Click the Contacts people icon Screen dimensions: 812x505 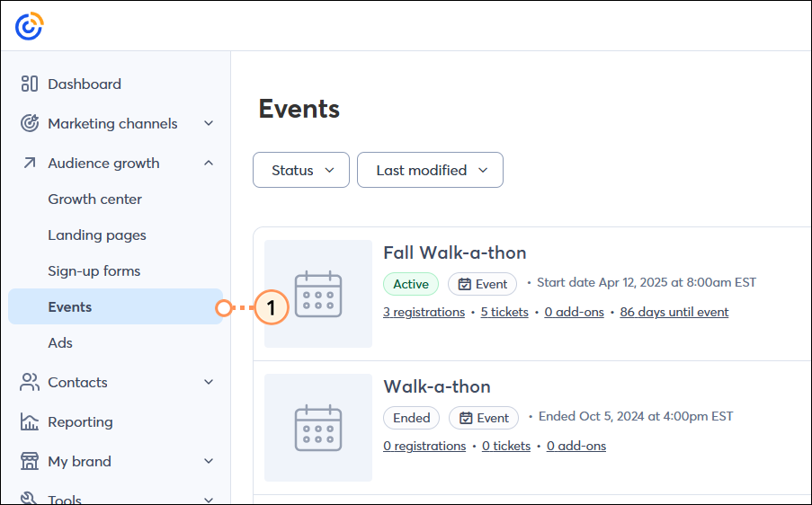tap(30, 383)
